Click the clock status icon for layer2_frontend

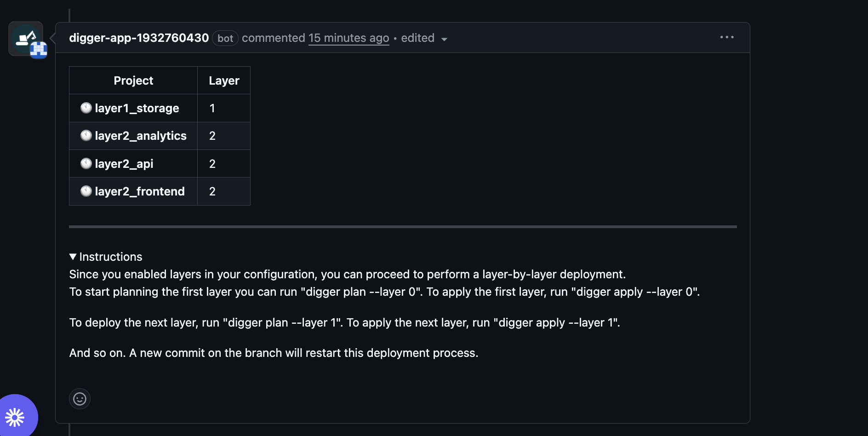pyautogui.click(x=86, y=191)
